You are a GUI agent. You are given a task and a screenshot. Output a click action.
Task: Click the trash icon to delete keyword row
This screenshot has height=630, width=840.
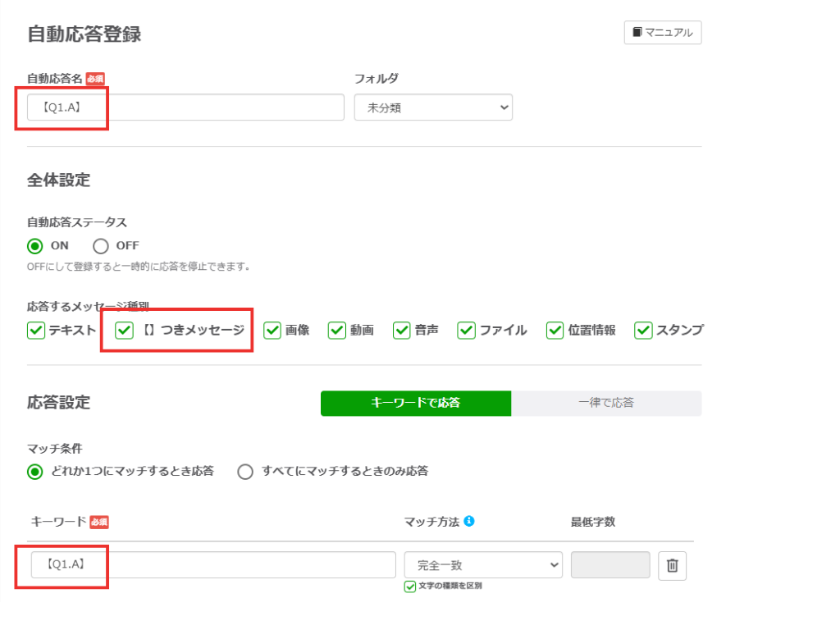(x=672, y=565)
